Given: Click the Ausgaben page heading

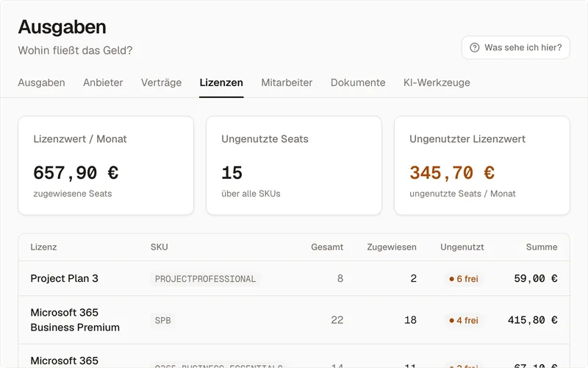Looking at the screenshot, I should 62,27.
